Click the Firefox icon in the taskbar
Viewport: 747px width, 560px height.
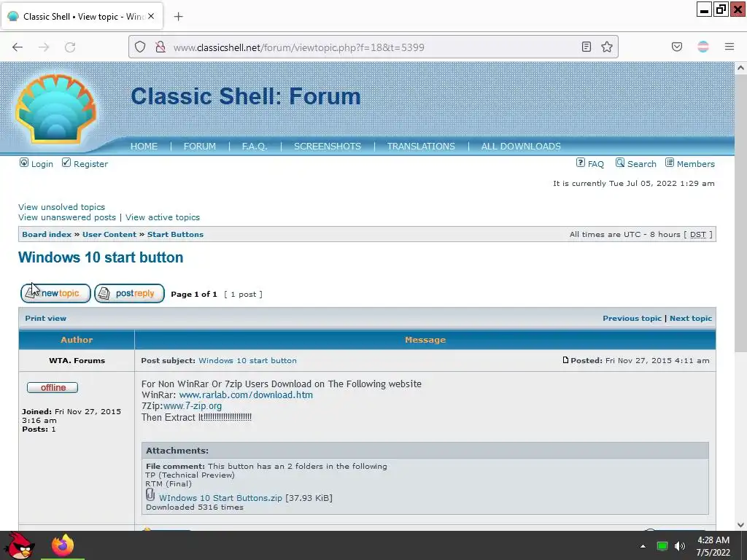click(63, 545)
